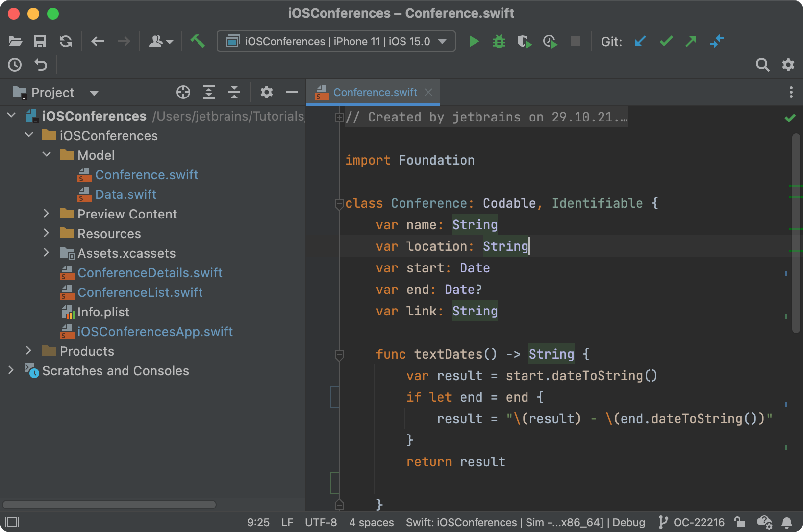This screenshot has width=803, height=532.
Task: Select ConferenceList.swift file
Action: [x=131, y=292]
